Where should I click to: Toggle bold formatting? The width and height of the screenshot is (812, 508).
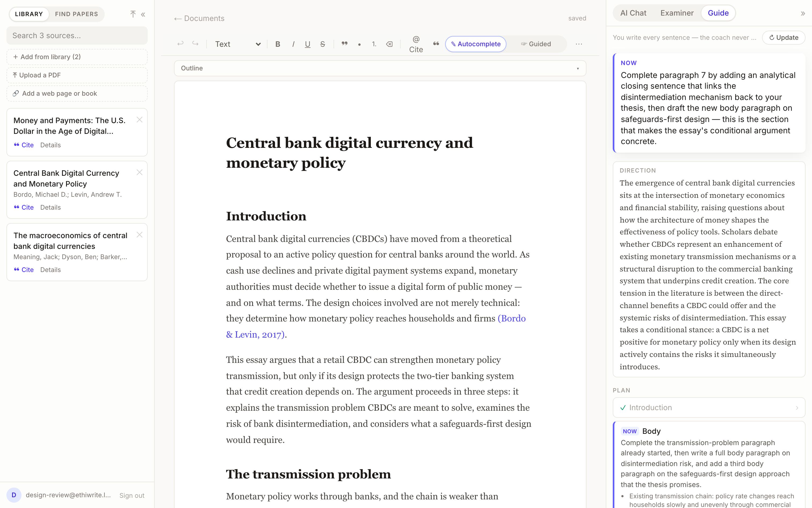[278, 44]
